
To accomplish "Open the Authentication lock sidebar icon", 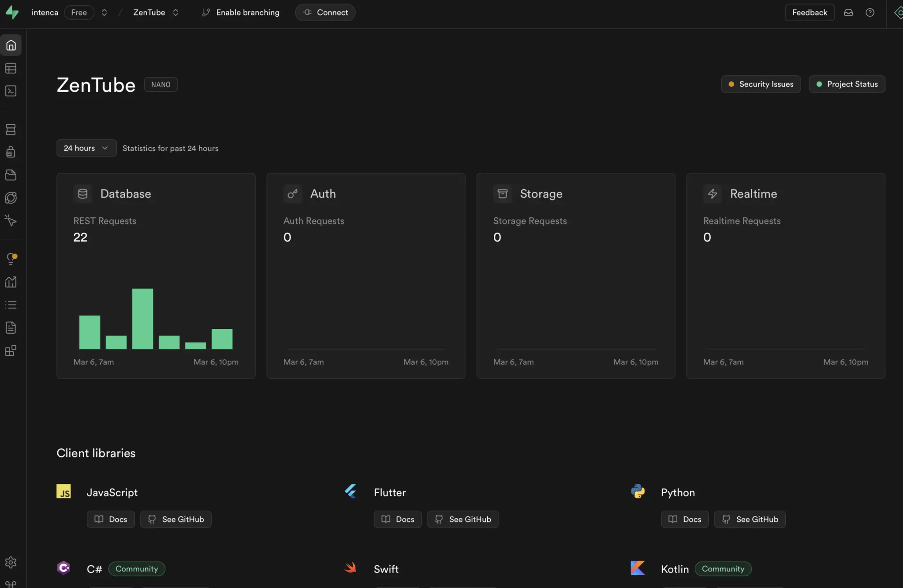I will coord(11,152).
